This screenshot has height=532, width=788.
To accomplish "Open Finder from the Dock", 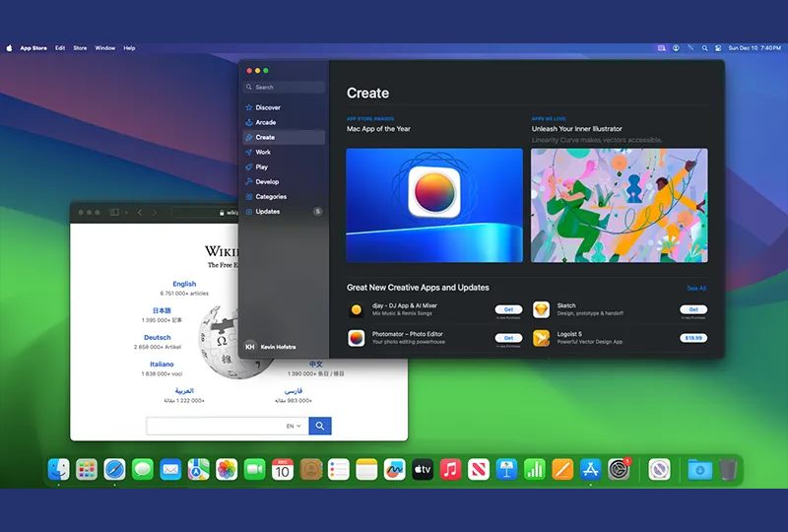I will coord(59,470).
